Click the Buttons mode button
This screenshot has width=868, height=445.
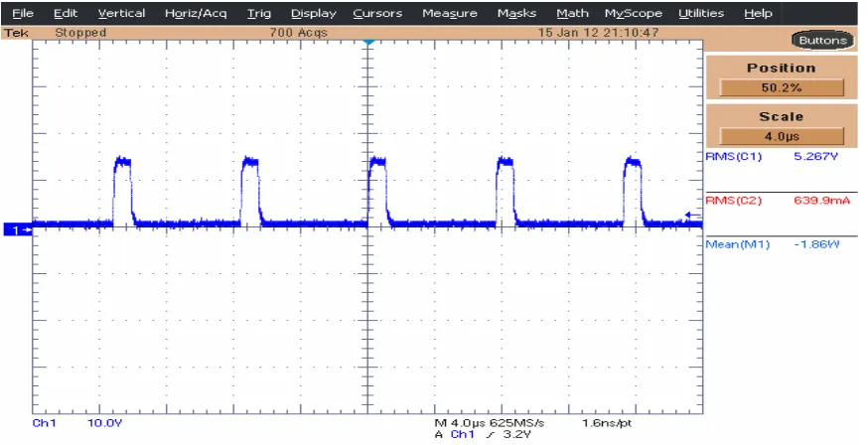pos(822,41)
